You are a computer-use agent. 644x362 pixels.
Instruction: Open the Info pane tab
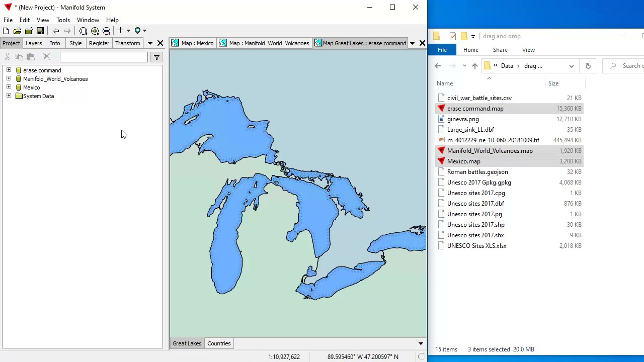[55, 43]
